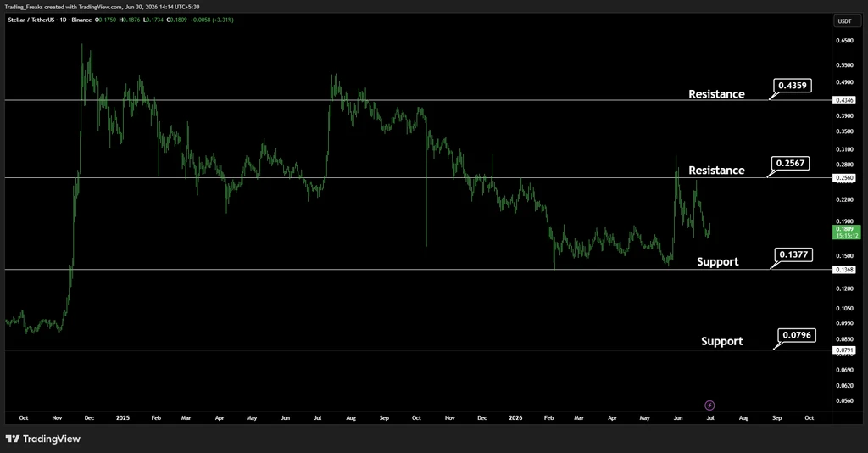The height and width of the screenshot is (453, 868).
Task: Select the 0.4359 price callout
Action: click(x=793, y=86)
